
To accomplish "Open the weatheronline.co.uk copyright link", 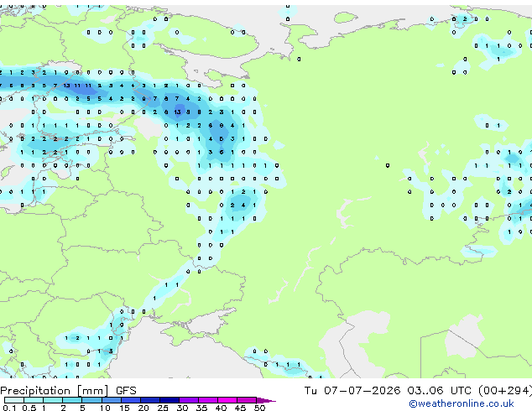I will tap(462, 403).
